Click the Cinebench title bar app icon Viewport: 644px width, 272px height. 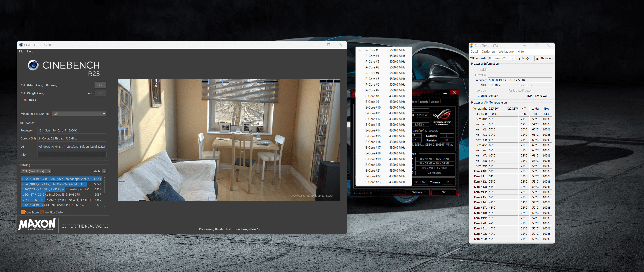point(21,45)
